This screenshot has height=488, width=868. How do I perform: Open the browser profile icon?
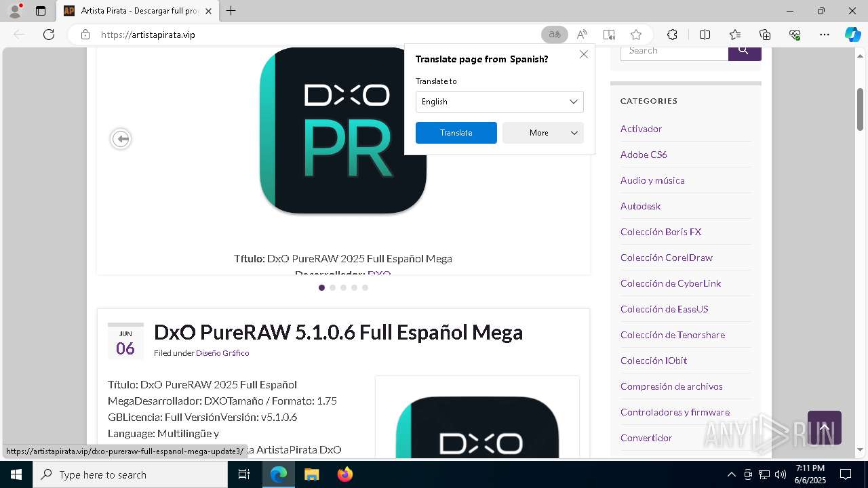pyautogui.click(x=15, y=11)
